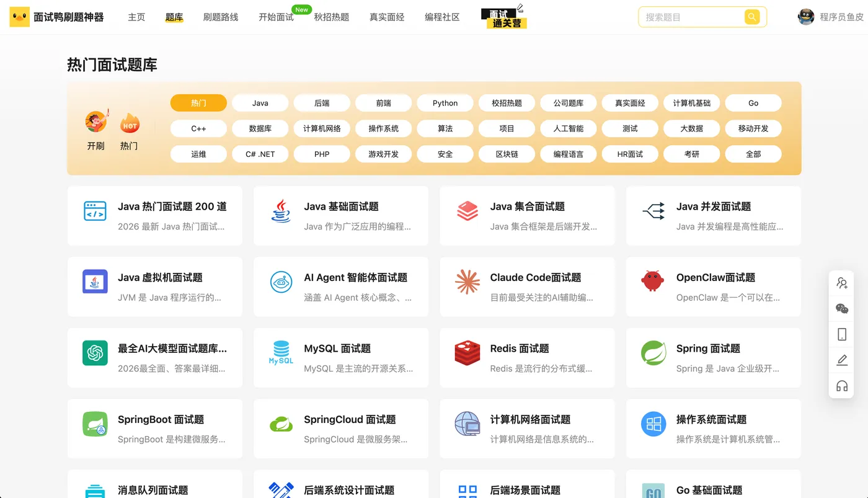Image resolution: width=868 pixels, height=498 pixels.
Task: Filter by the 后端 tag
Action: (322, 103)
